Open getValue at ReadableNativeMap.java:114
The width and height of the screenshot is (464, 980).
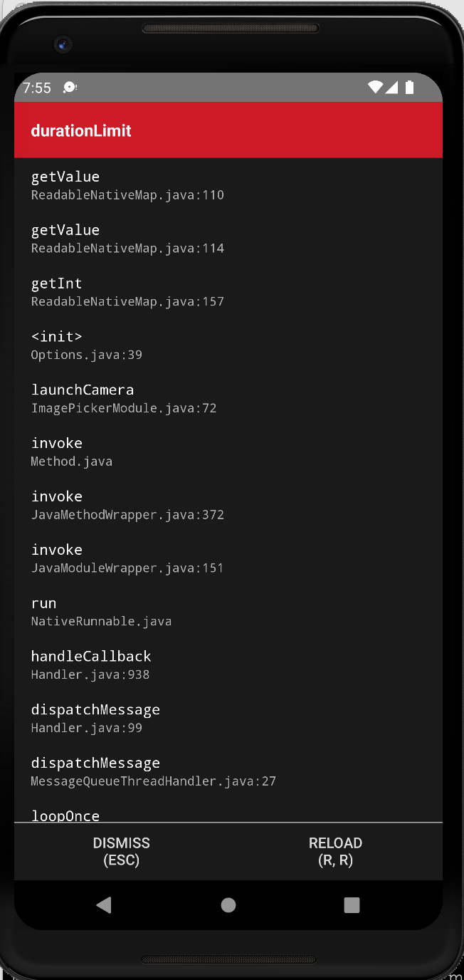tap(127, 238)
